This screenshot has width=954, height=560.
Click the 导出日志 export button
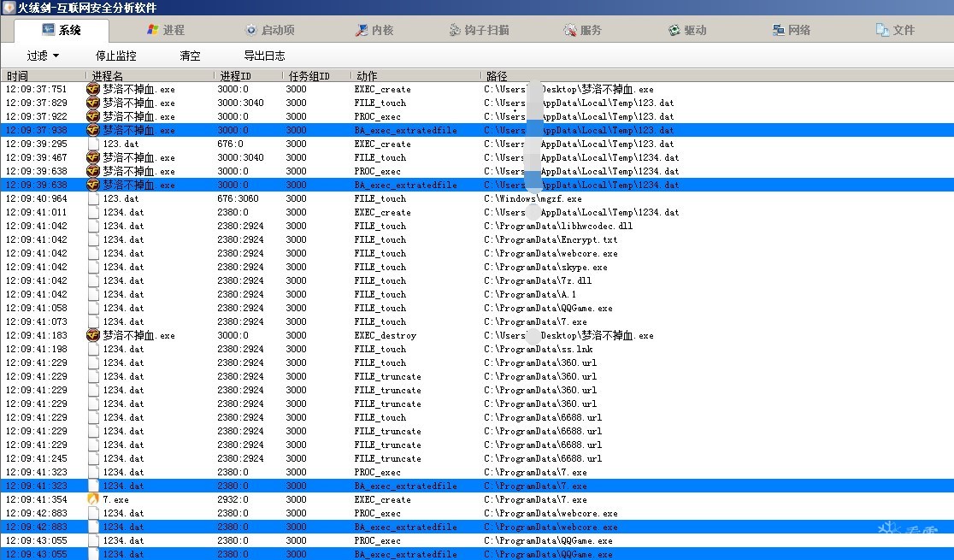pyautogui.click(x=264, y=56)
